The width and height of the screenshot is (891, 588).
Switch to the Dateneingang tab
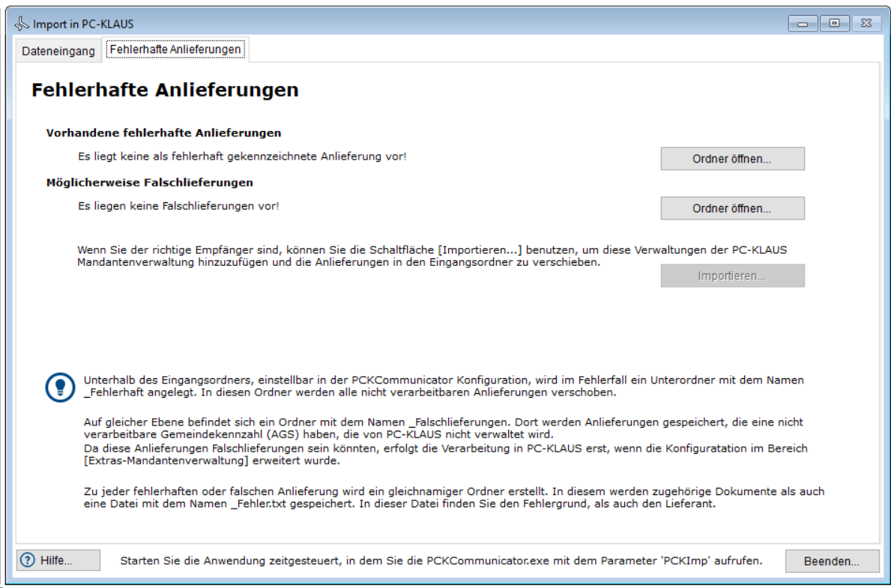click(x=58, y=51)
